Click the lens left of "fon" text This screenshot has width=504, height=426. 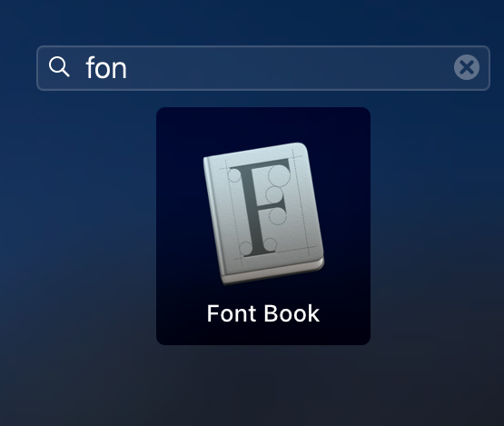59,67
